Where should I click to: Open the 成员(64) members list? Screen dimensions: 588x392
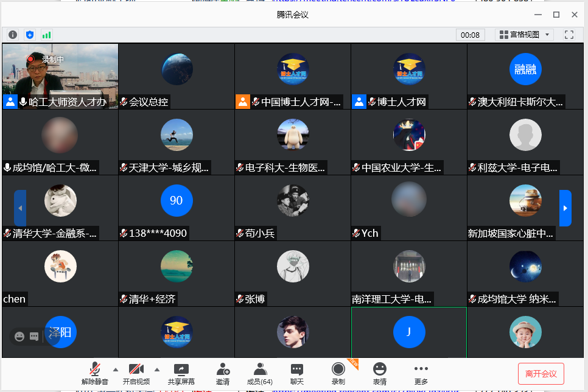(259, 374)
